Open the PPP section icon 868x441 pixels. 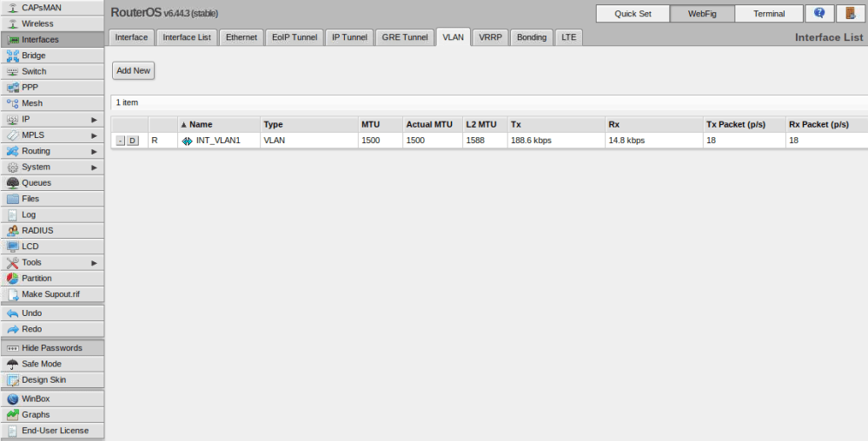click(x=13, y=88)
